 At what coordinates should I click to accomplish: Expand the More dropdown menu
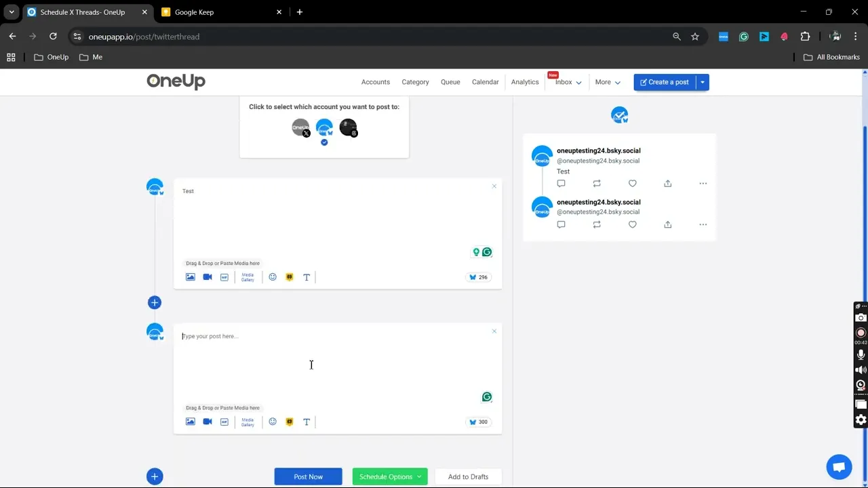point(608,82)
